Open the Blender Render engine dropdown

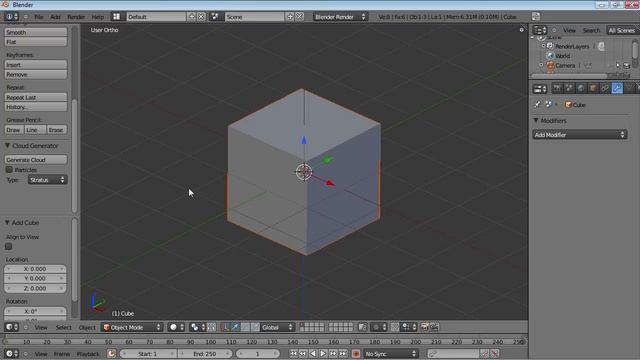pos(340,17)
